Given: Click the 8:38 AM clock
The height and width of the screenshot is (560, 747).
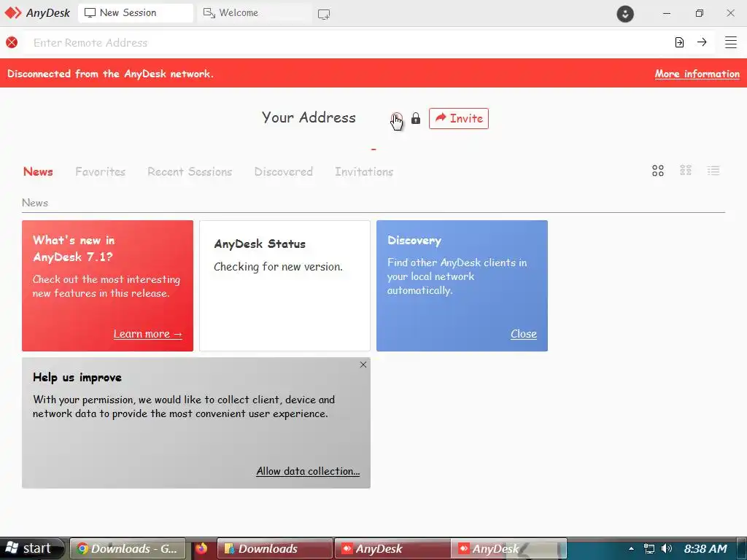Looking at the screenshot, I should click(x=705, y=548).
